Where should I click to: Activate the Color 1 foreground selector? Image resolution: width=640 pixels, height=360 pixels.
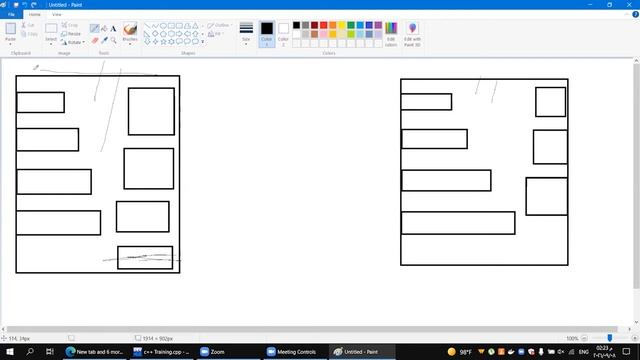tap(267, 34)
